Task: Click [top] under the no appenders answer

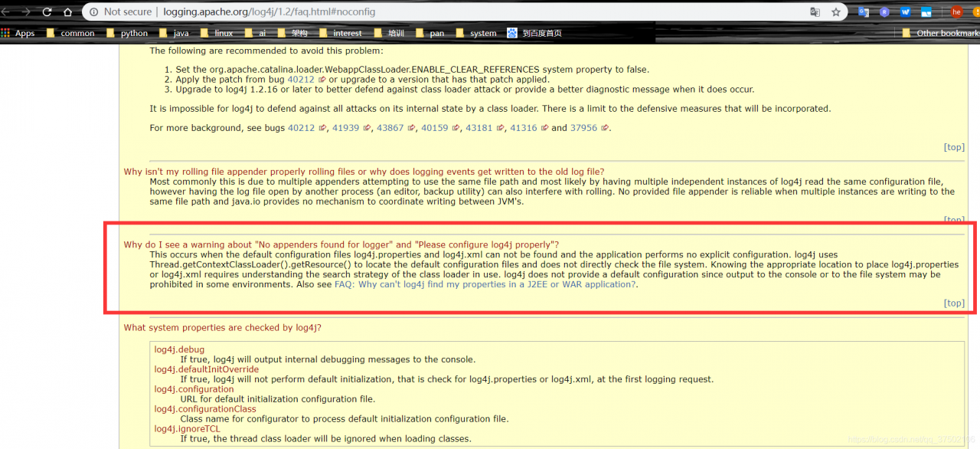Action: point(954,303)
